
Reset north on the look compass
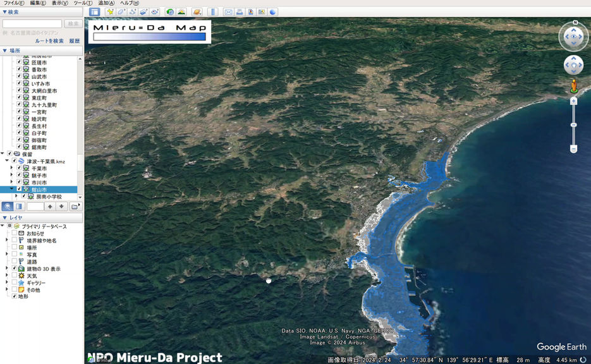coord(575,23)
